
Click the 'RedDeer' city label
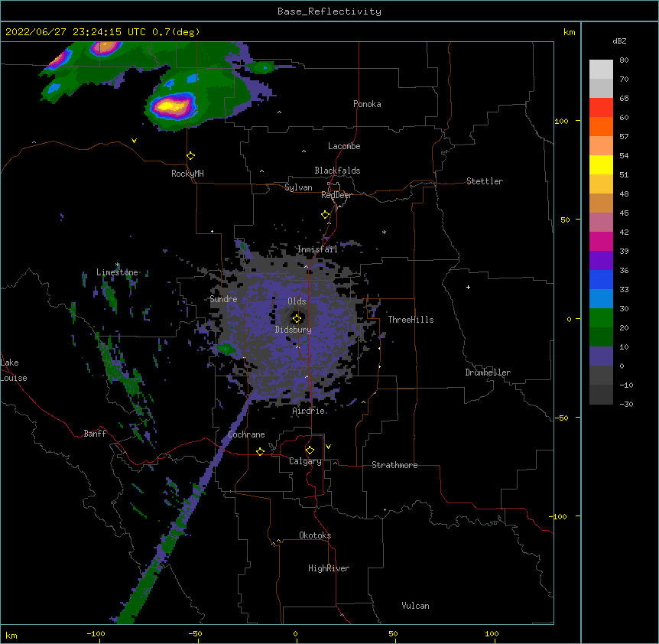point(336,195)
